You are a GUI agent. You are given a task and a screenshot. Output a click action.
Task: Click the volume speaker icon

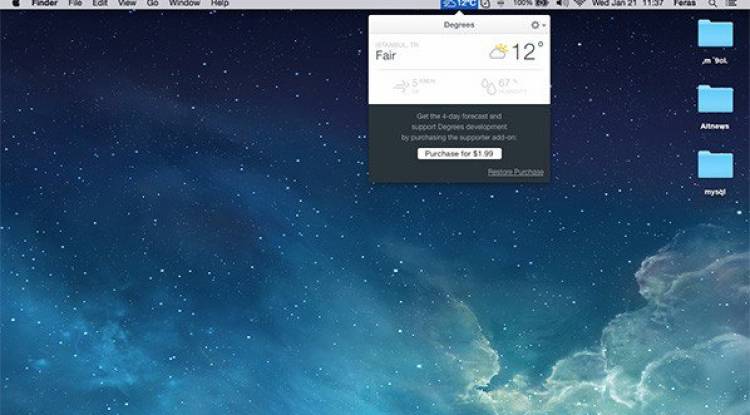562,3
